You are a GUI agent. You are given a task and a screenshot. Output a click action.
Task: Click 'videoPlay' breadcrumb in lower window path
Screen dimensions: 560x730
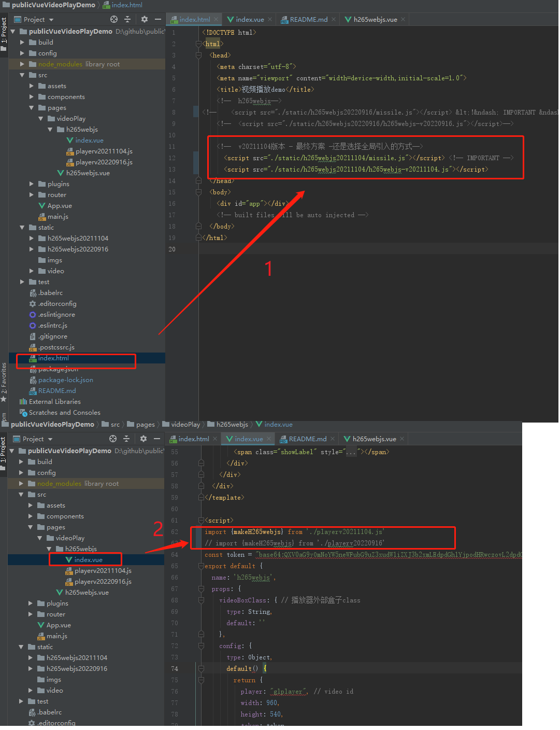[x=181, y=424]
